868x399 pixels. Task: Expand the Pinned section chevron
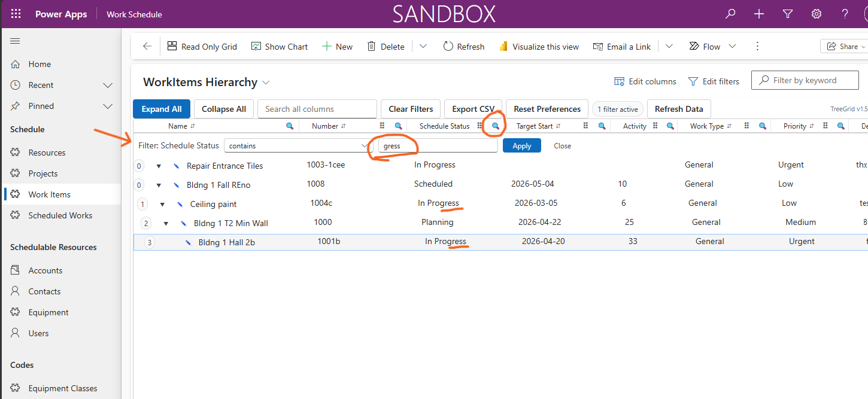(108, 106)
